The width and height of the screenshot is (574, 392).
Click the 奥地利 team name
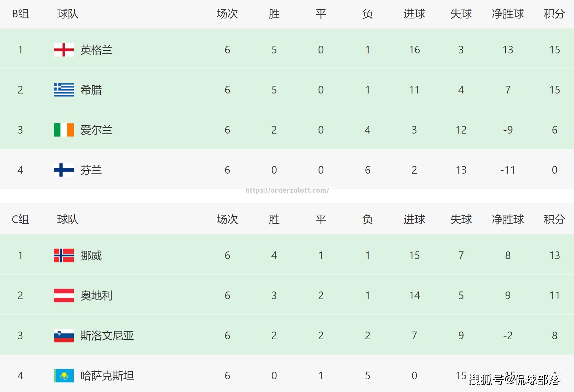tap(96, 296)
